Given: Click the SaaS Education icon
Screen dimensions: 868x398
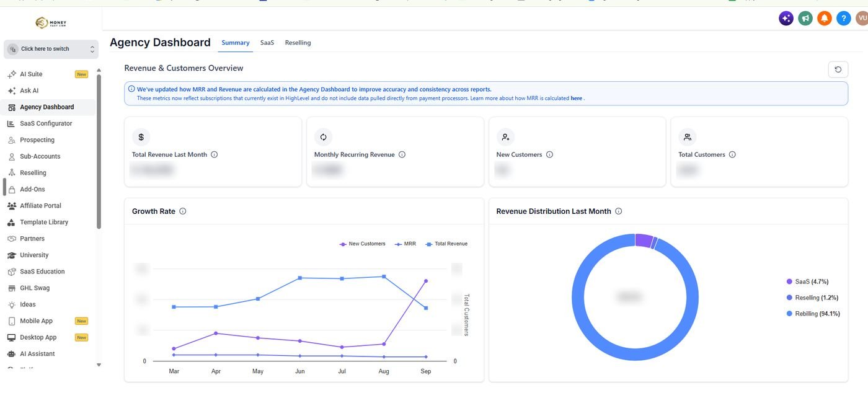Looking at the screenshot, I should tap(12, 272).
